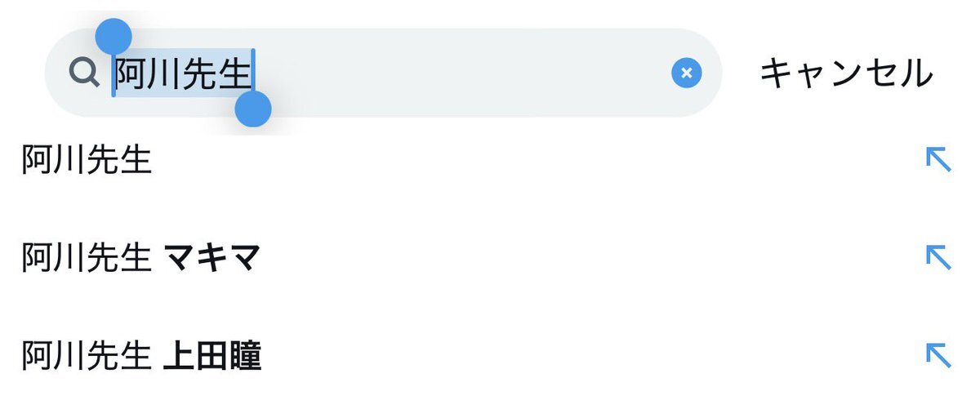Image resolution: width=980 pixels, height=396 pixels.
Task: Click the highlighted 阿川先生 text in the search box
Action: 182,74
